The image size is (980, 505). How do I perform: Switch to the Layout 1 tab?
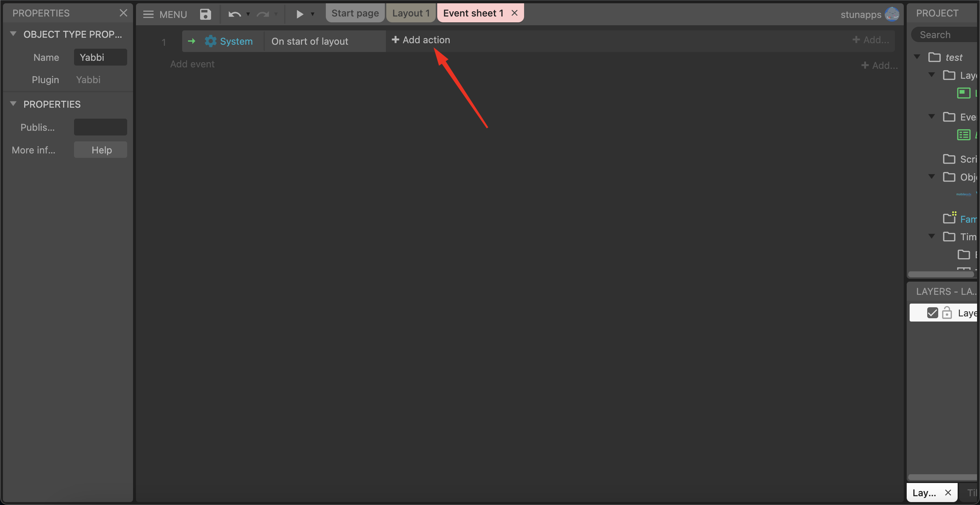pyautogui.click(x=410, y=13)
